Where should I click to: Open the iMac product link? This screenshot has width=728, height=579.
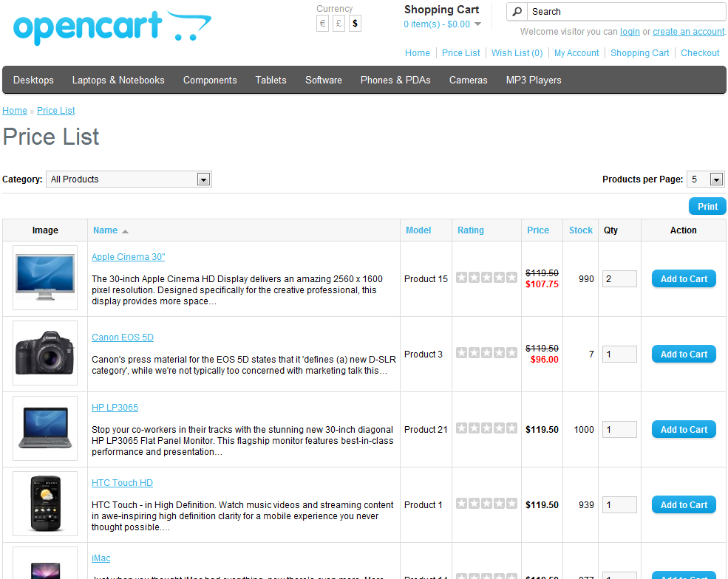point(101,558)
